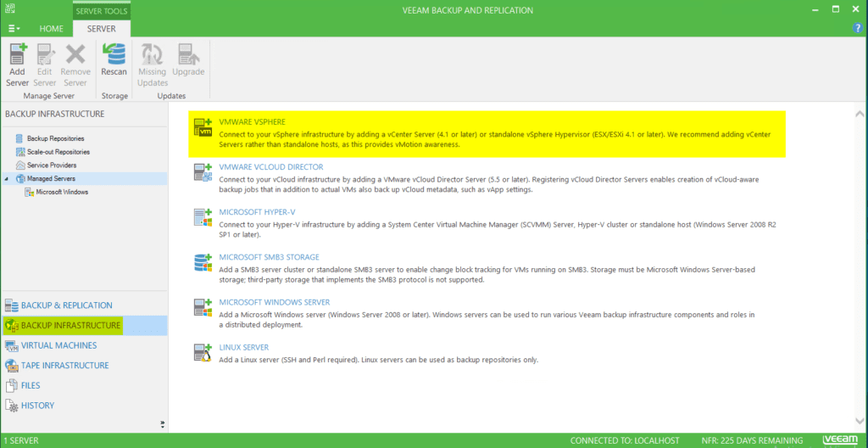Click the Linux Server penguin icon
The width and height of the screenshot is (868, 448).
pyautogui.click(x=203, y=352)
